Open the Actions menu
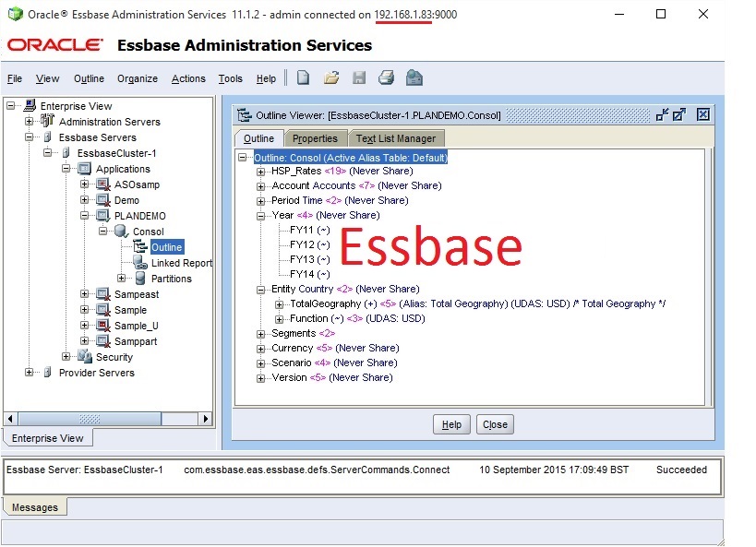 tap(188, 79)
